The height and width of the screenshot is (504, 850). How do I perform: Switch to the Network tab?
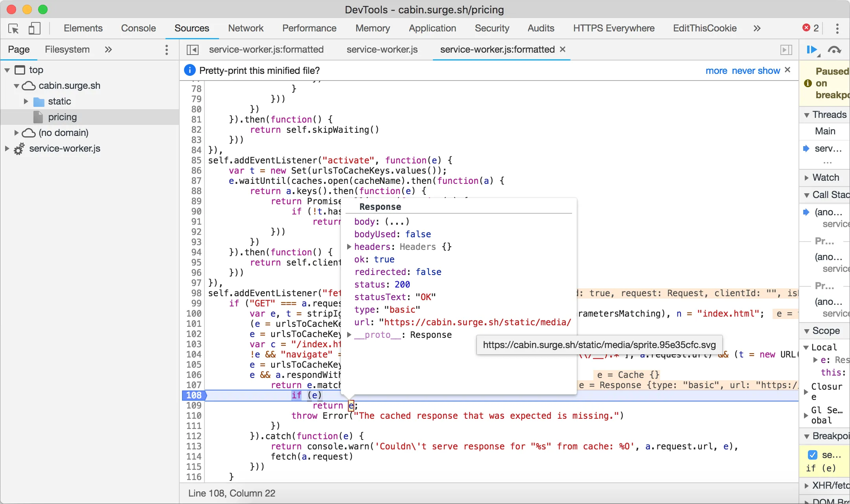[246, 28]
